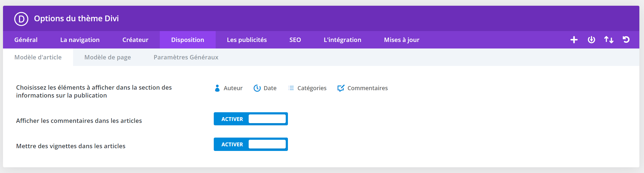Screen dimensions: 644x173
Task: Click 'Choisissez les éléments à afficher' label
Action: pyautogui.click(x=94, y=91)
